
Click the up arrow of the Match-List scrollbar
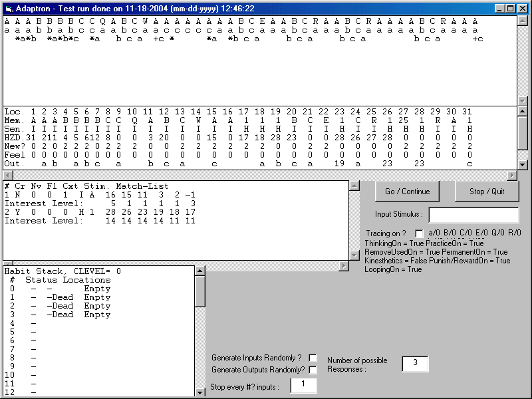(x=354, y=186)
